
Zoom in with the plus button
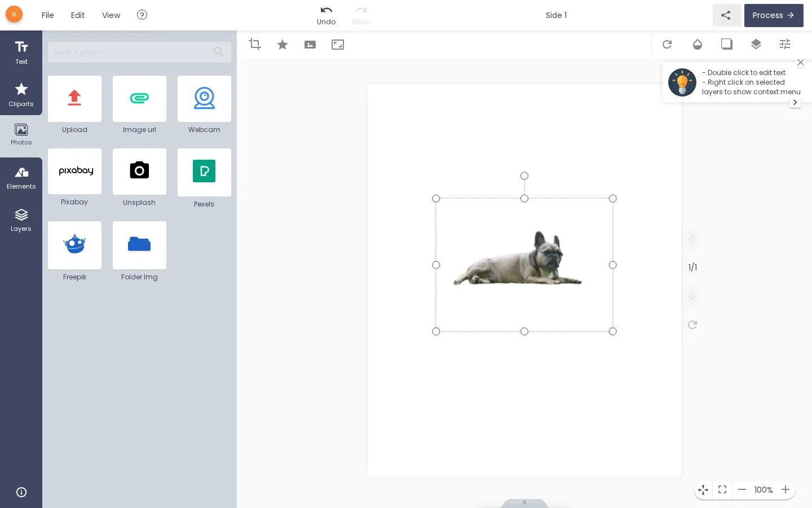point(785,490)
